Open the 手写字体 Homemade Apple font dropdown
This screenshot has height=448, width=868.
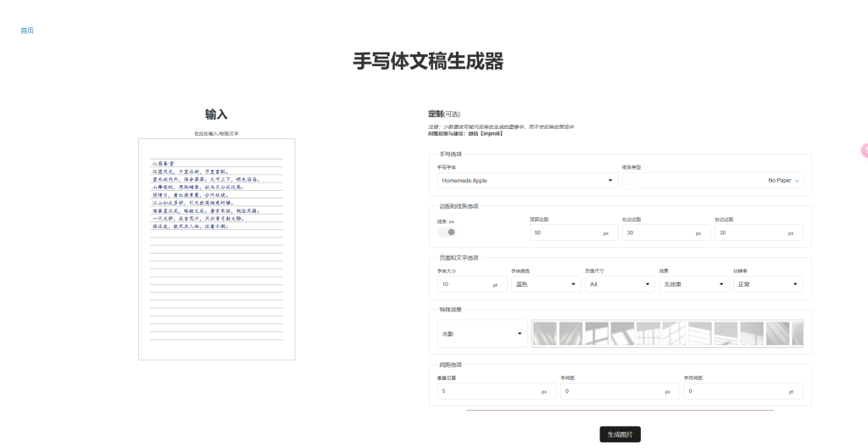click(x=527, y=180)
